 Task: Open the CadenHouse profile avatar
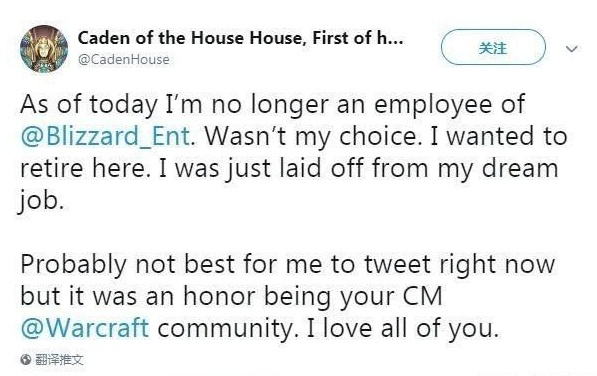tap(44, 49)
